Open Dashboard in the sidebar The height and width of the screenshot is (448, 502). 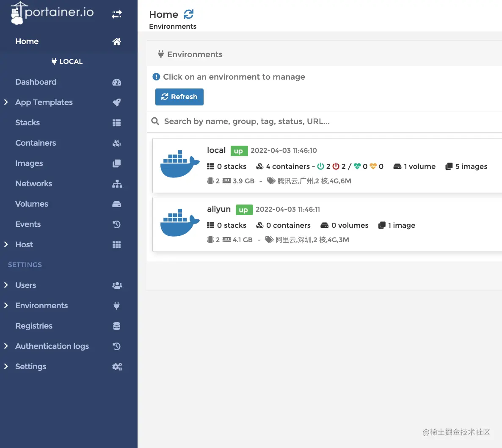click(x=36, y=82)
